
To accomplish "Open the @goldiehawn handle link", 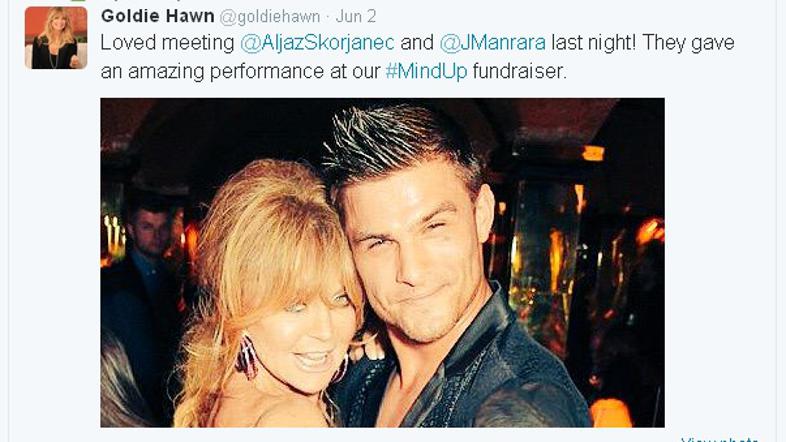I will 270,17.
